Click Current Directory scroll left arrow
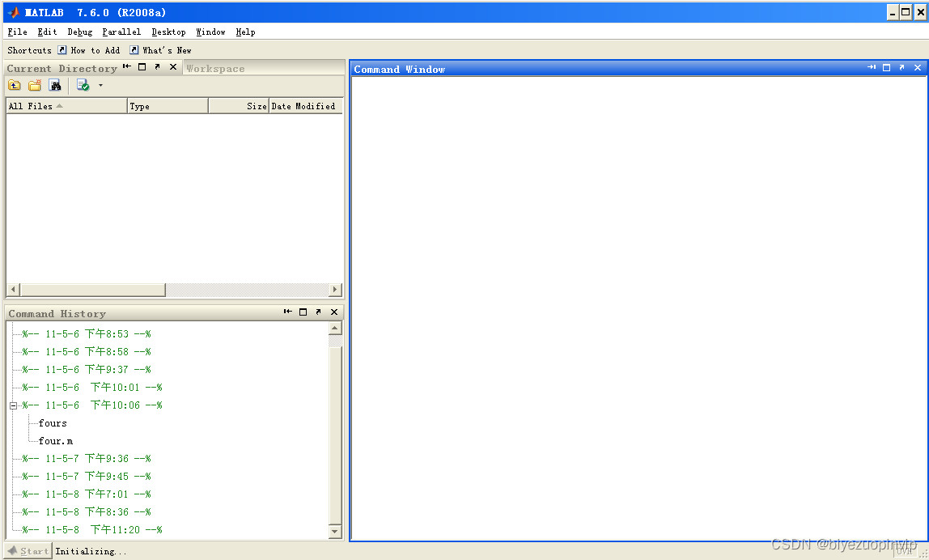 (x=13, y=290)
